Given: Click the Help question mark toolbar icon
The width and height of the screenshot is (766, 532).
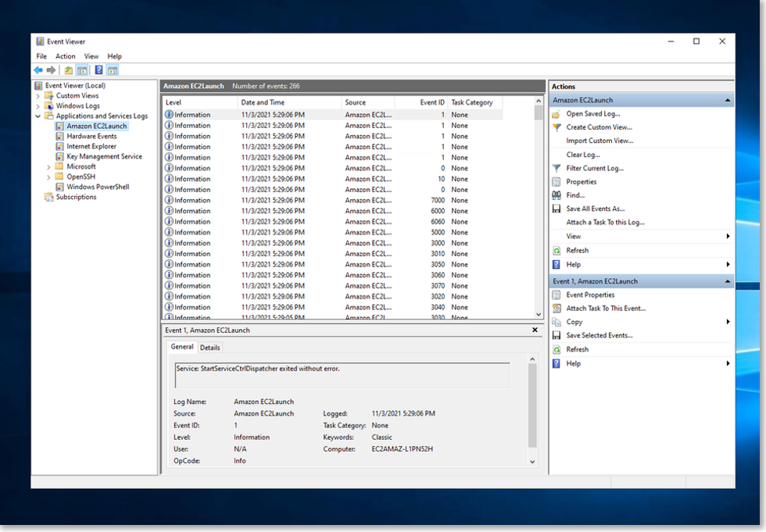Looking at the screenshot, I should coord(98,70).
